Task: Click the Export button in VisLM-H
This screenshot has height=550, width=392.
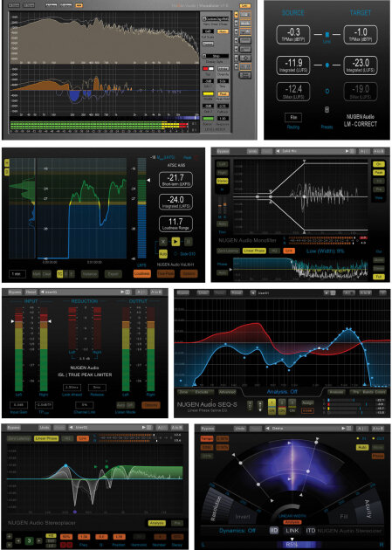Action: coord(113,274)
